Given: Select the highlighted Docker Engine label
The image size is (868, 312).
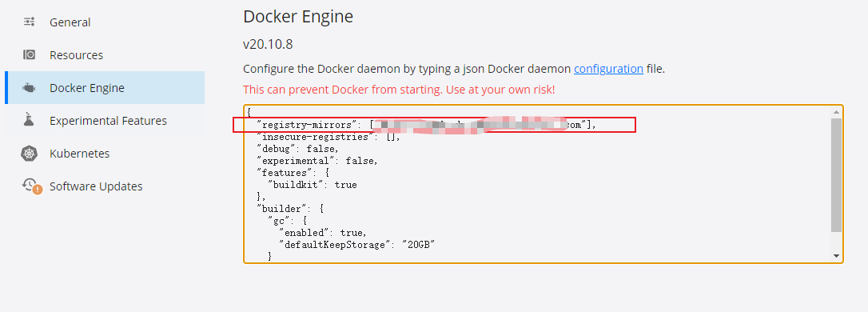Looking at the screenshot, I should point(87,88).
